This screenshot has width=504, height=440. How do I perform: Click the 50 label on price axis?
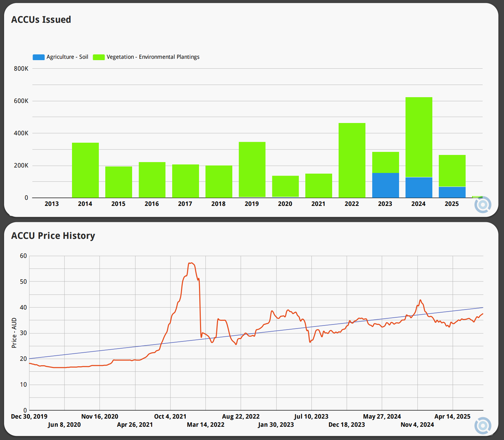point(23,282)
